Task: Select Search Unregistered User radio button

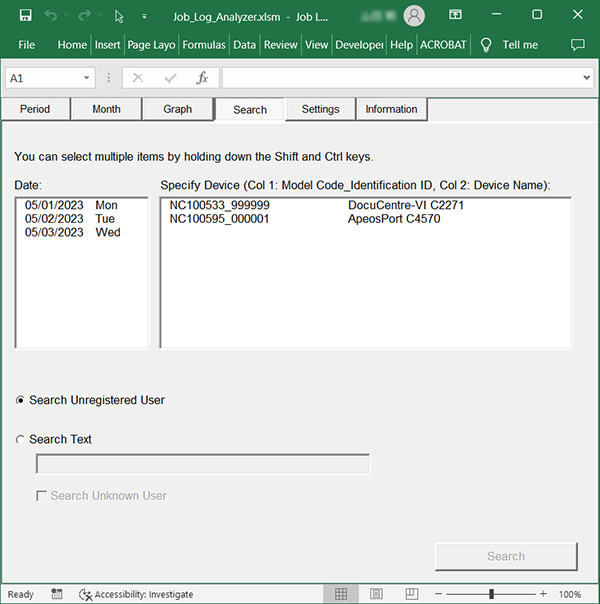Action: (x=20, y=400)
